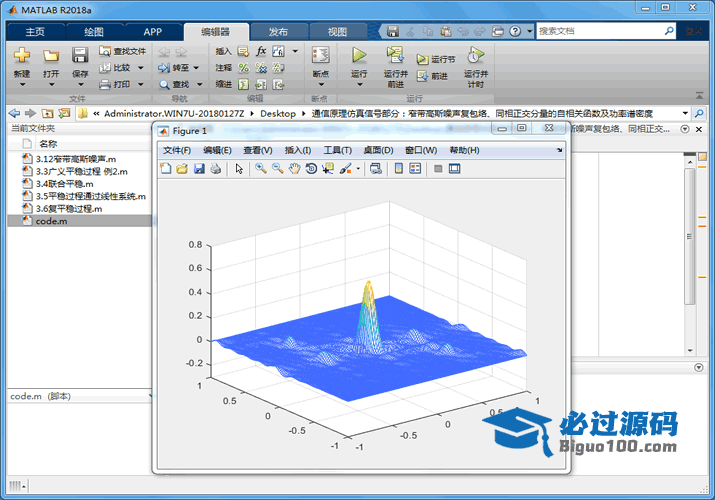
Task: Toggle the Pan hand tool
Action: (x=295, y=169)
